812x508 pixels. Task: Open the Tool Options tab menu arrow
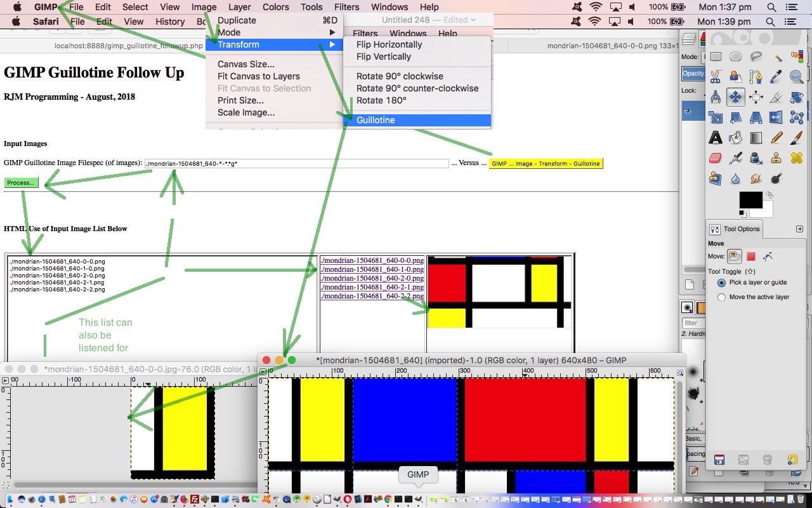click(799, 229)
